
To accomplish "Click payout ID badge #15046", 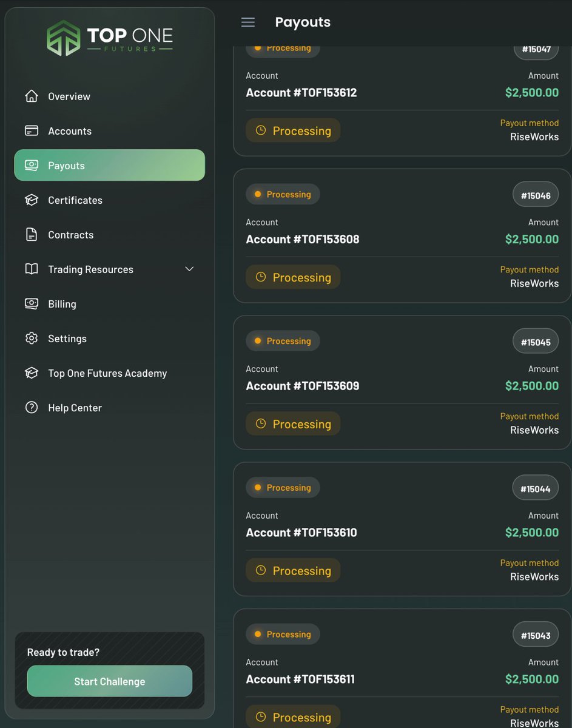I will click(536, 195).
